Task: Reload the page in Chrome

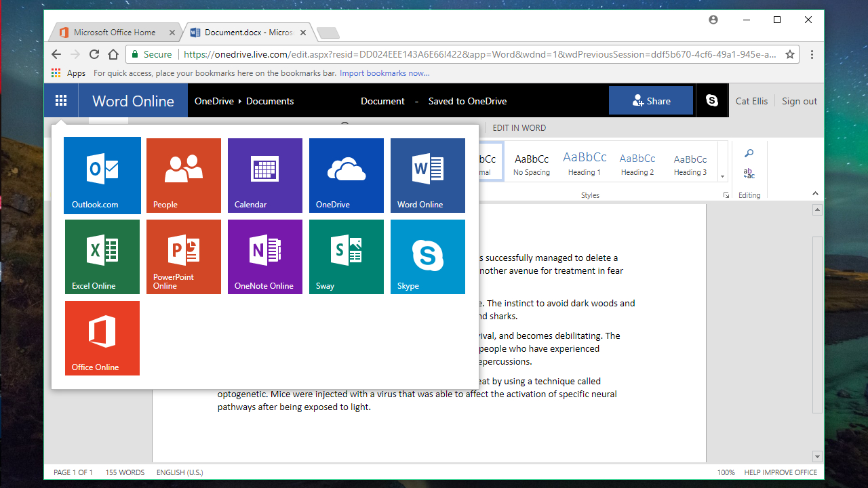Action: point(94,54)
